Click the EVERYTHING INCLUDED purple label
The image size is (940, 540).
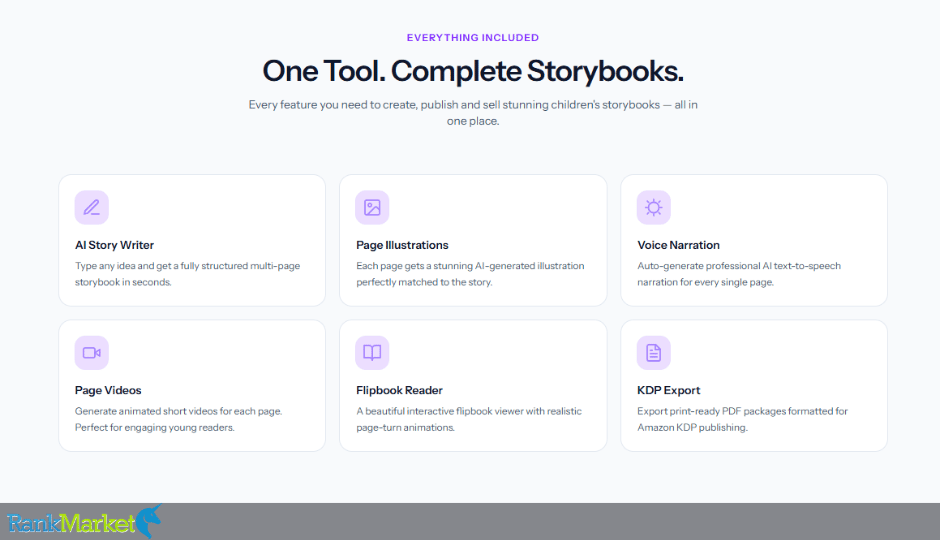point(473,38)
